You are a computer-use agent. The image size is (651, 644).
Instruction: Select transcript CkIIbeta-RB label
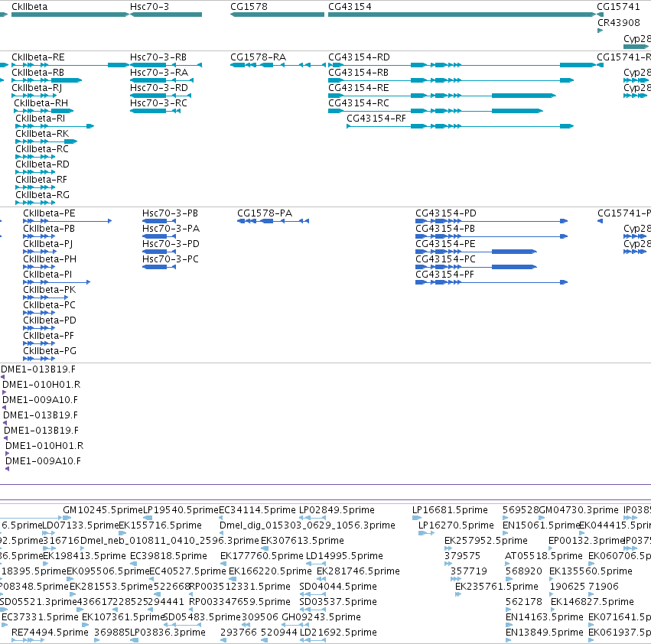coord(37,72)
